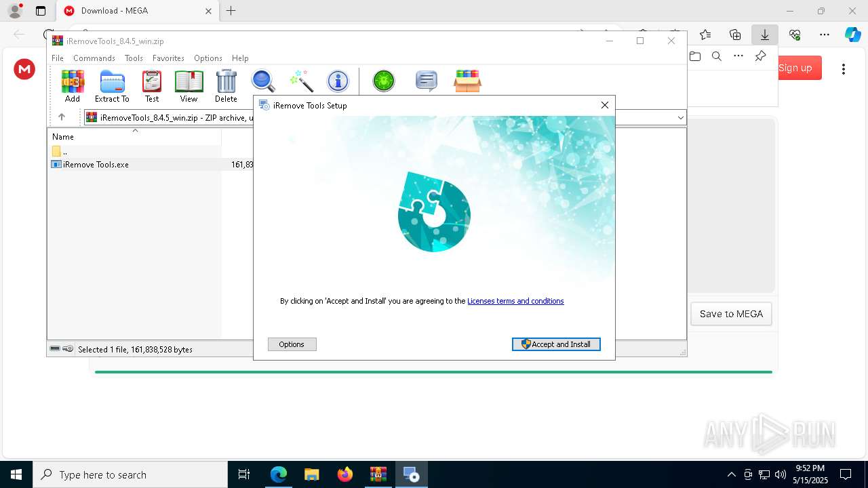Open Edge Collections icon
Viewport: 868px width, 488px height.
pyautogui.click(x=735, y=35)
